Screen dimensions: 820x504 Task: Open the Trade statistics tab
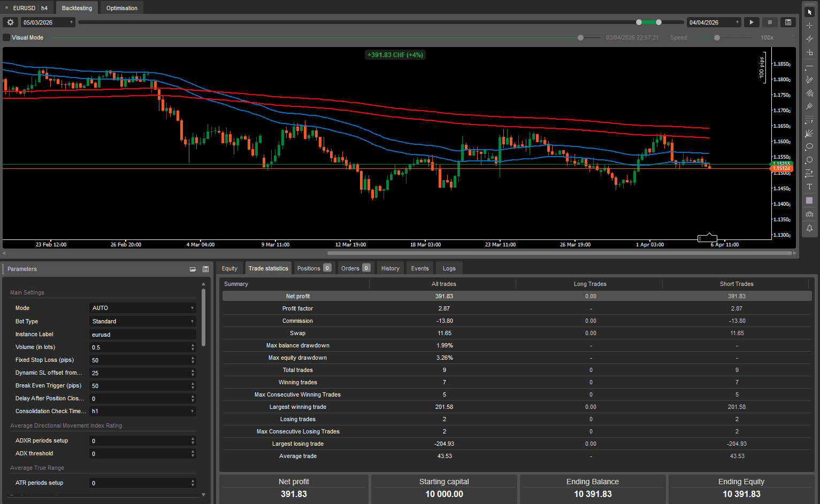point(268,268)
